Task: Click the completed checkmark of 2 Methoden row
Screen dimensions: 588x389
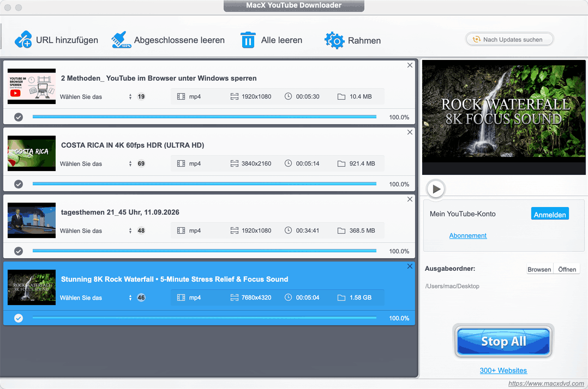Action: 19,117
